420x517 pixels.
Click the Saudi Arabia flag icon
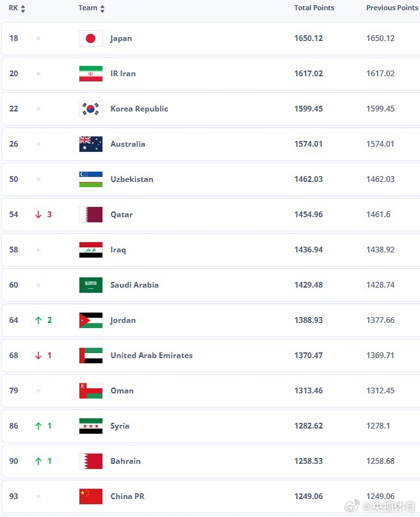pyautogui.click(x=90, y=285)
